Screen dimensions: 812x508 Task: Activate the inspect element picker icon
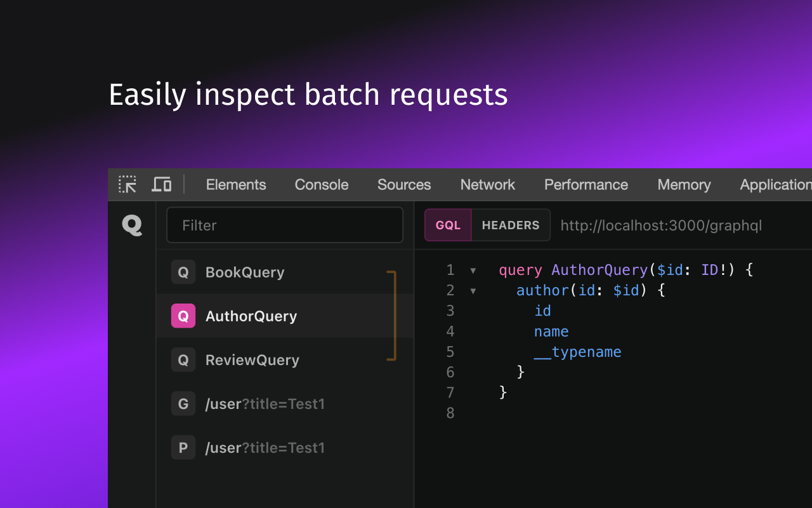click(128, 185)
